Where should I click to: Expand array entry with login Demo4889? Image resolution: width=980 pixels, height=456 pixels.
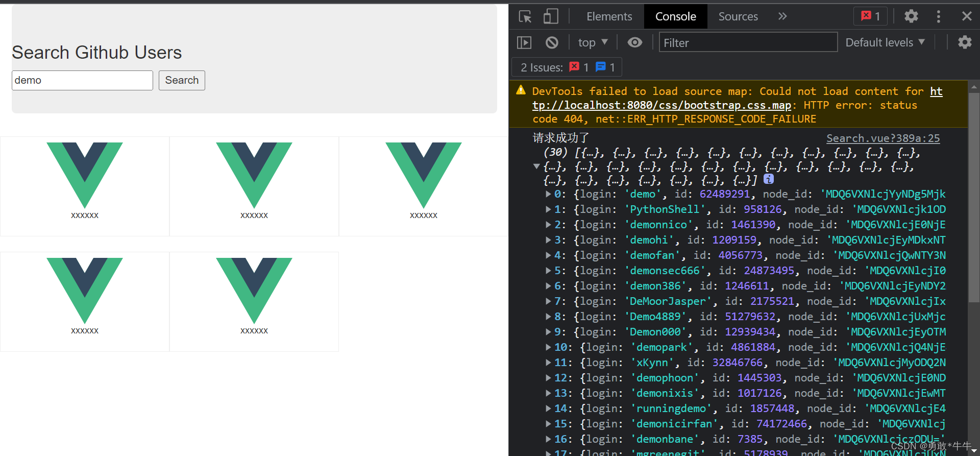(548, 317)
